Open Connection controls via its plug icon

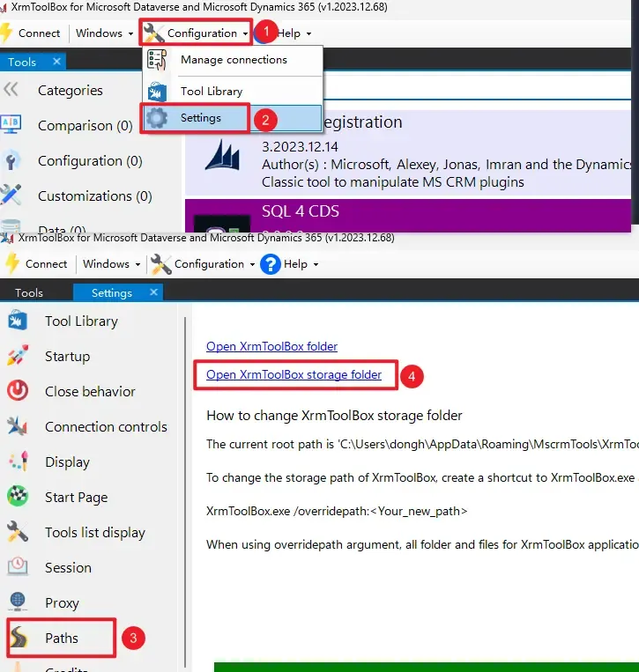pyautogui.click(x=18, y=427)
